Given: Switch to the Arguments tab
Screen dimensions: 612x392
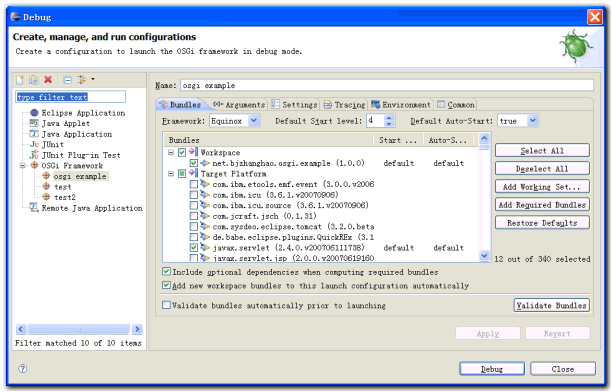Looking at the screenshot, I should (239, 105).
